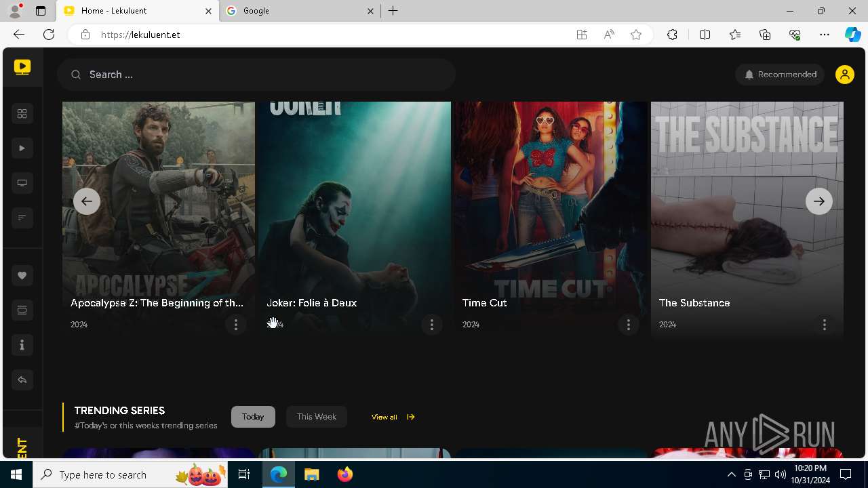Viewport: 868px width, 488px height.
Task: Click the reply arrow sidebar icon
Action: (x=22, y=380)
